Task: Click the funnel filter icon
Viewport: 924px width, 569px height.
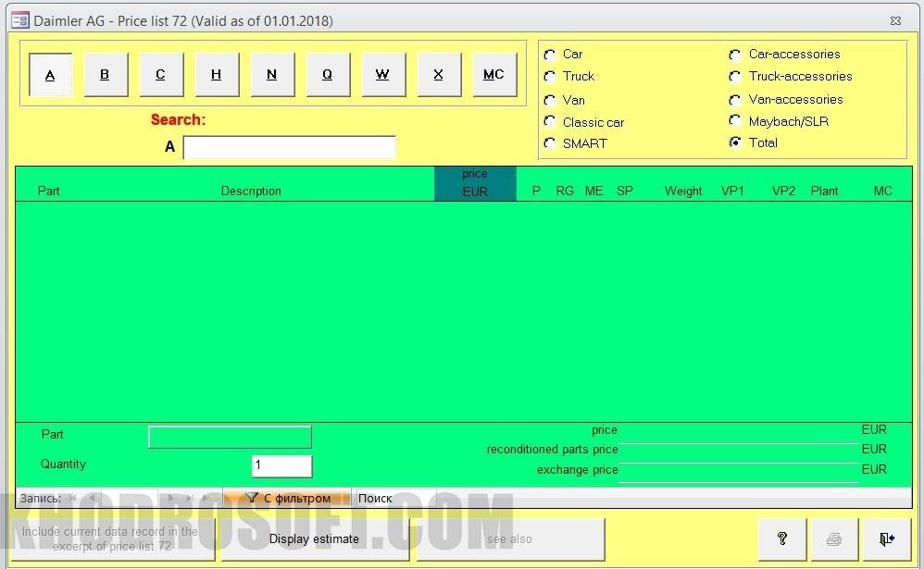Action: pyautogui.click(x=252, y=498)
